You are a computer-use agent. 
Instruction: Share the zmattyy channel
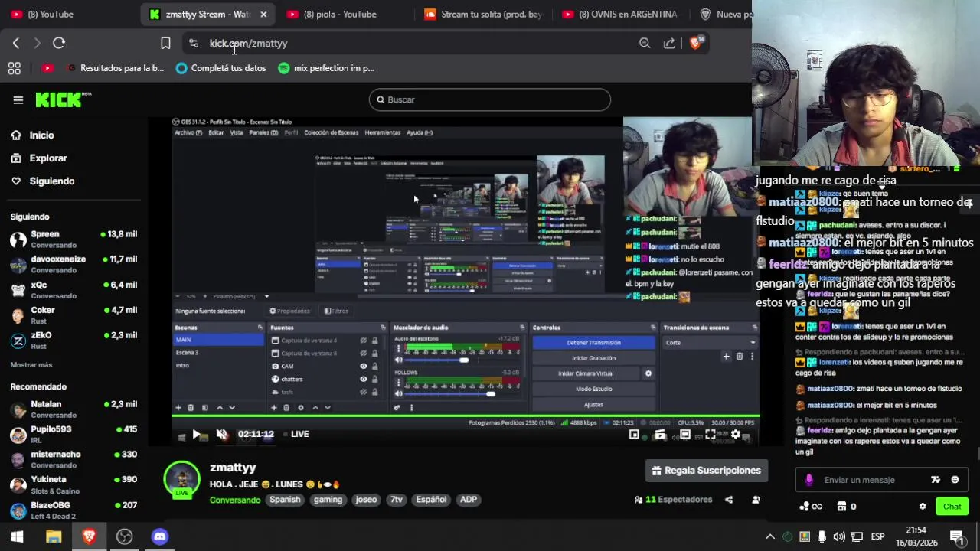click(729, 500)
